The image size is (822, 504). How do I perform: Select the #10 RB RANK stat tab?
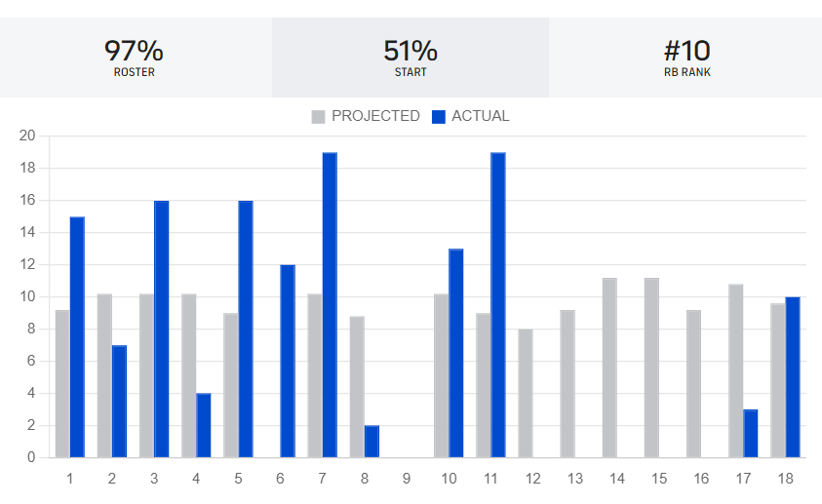click(687, 57)
